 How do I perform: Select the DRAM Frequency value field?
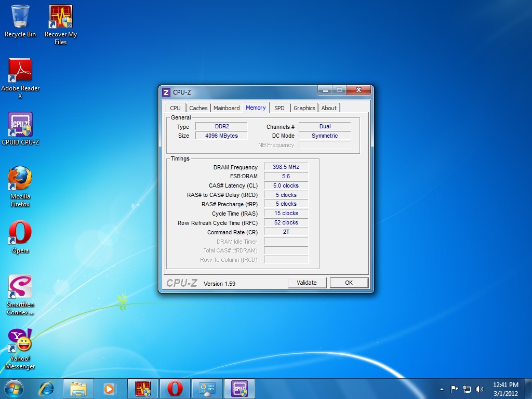(x=285, y=167)
